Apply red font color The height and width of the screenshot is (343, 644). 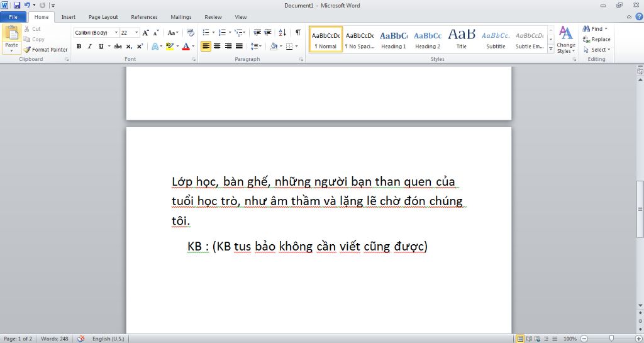click(186, 47)
